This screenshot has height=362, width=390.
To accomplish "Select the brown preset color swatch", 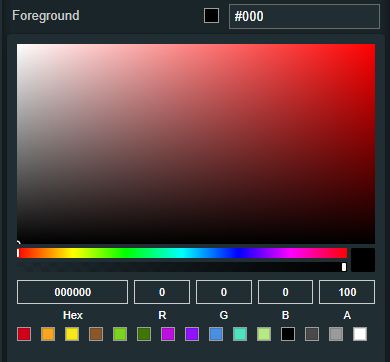I will click(x=96, y=334).
